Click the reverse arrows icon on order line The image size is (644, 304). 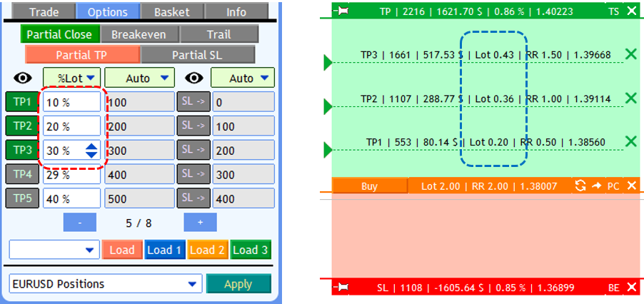point(580,186)
